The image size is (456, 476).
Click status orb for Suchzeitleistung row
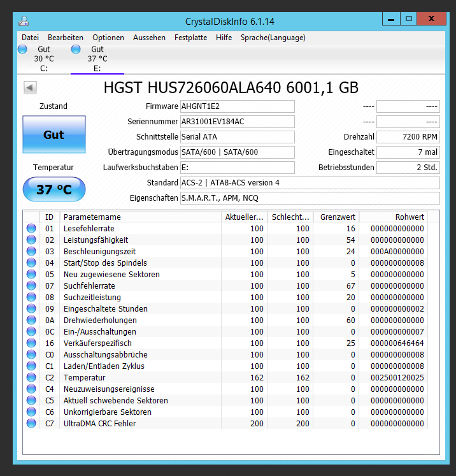tap(31, 297)
